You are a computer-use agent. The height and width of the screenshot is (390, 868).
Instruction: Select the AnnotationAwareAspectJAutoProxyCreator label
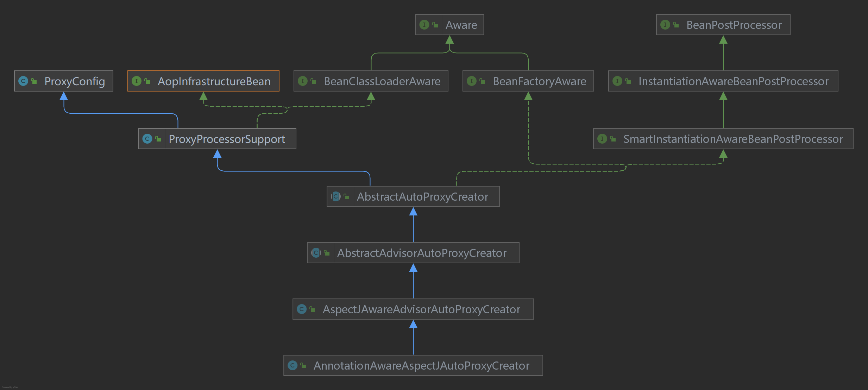click(x=421, y=366)
